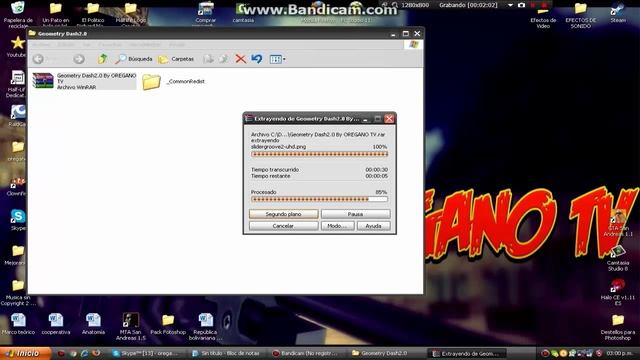
Task: Select the cooperativa Word document
Action: click(x=56, y=324)
